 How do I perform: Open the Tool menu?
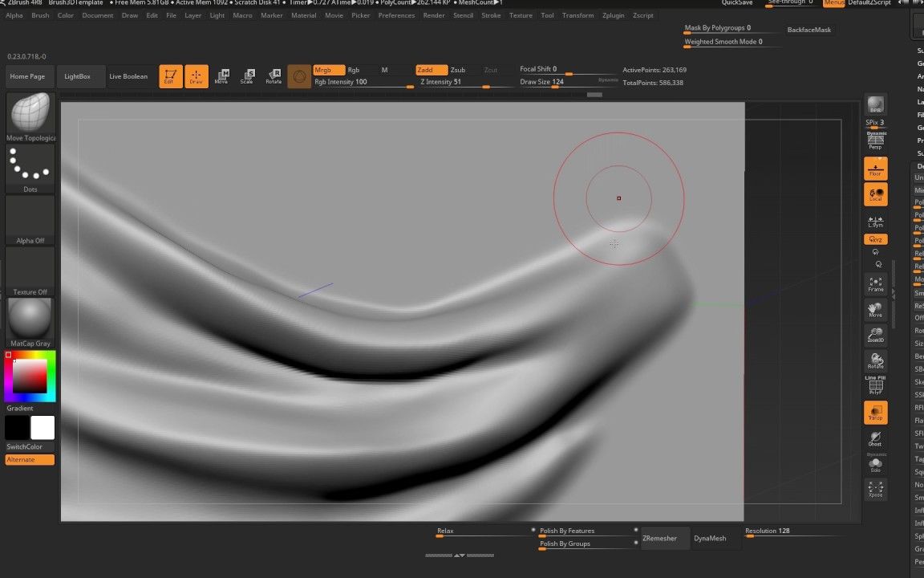coord(547,15)
